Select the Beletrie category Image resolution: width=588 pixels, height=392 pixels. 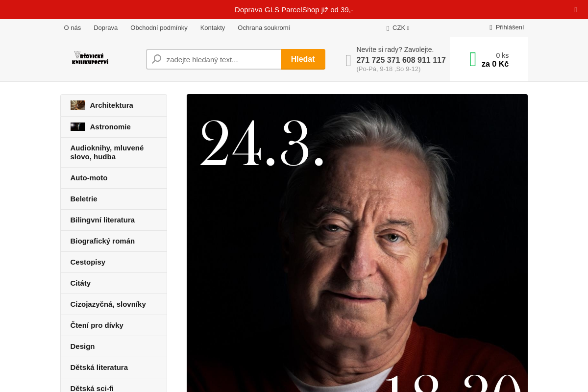(84, 199)
